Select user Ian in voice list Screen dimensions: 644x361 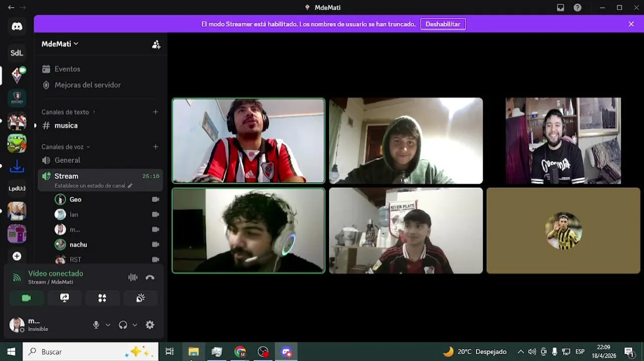pyautogui.click(x=107, y=215)
